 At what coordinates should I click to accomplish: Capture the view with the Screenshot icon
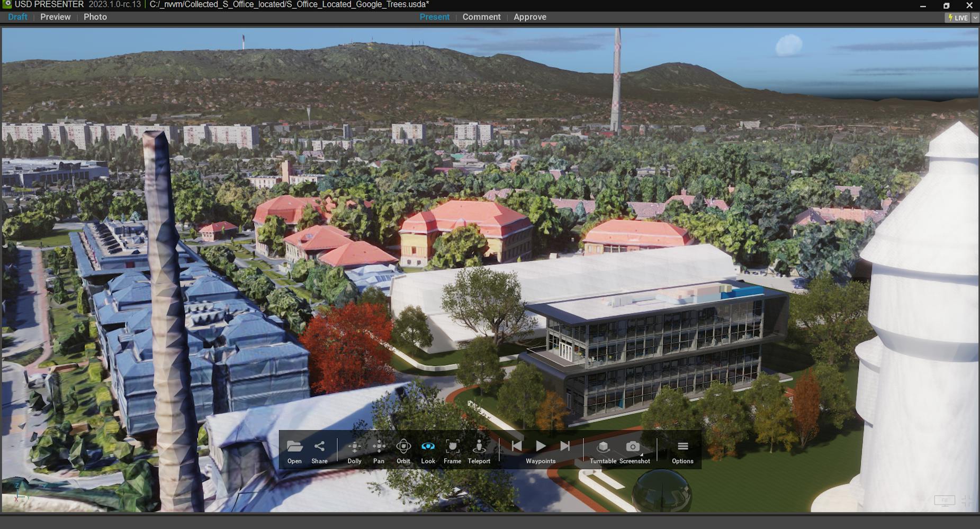633,447
